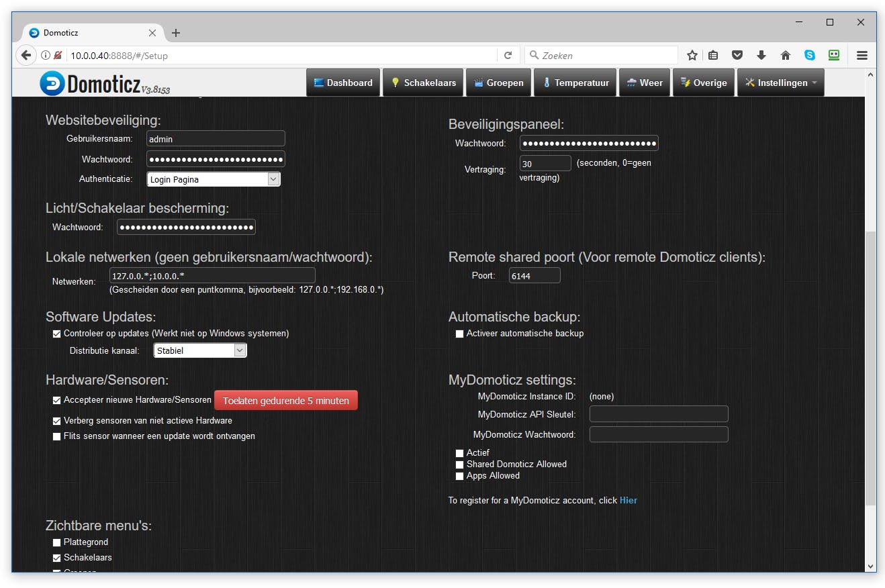Image resolution: width=885 pixels, height=588 pixels.
Task: Select the Domoticz browser tab
Action: point(93,33)
